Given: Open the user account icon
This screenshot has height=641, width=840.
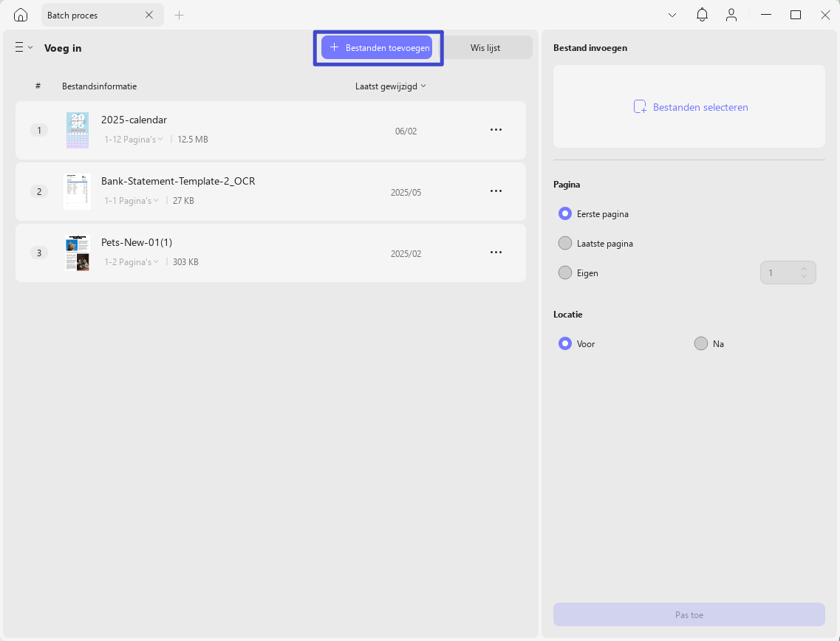Looking at the screenshot, I should 731,15.
